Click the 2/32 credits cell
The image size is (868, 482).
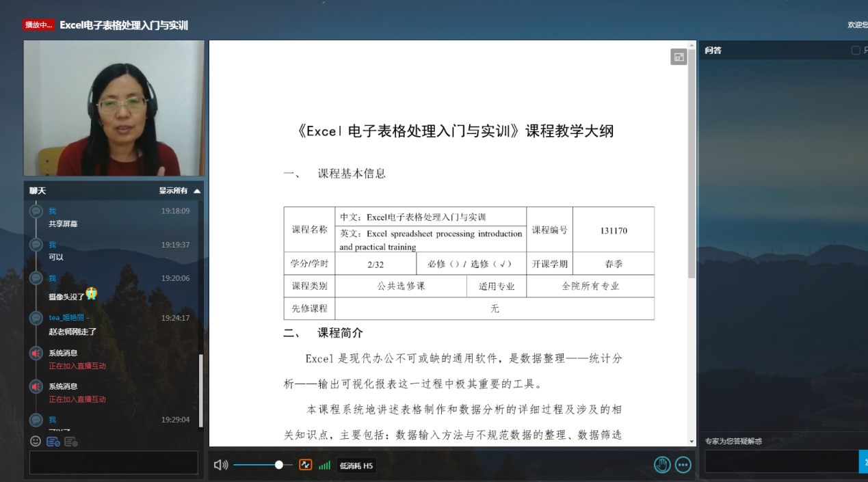pos(376,264)
